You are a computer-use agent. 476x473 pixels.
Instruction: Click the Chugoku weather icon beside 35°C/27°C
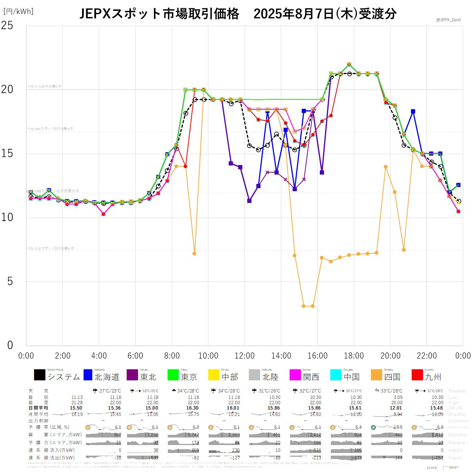pyautogui.click(x=339, y=391)
